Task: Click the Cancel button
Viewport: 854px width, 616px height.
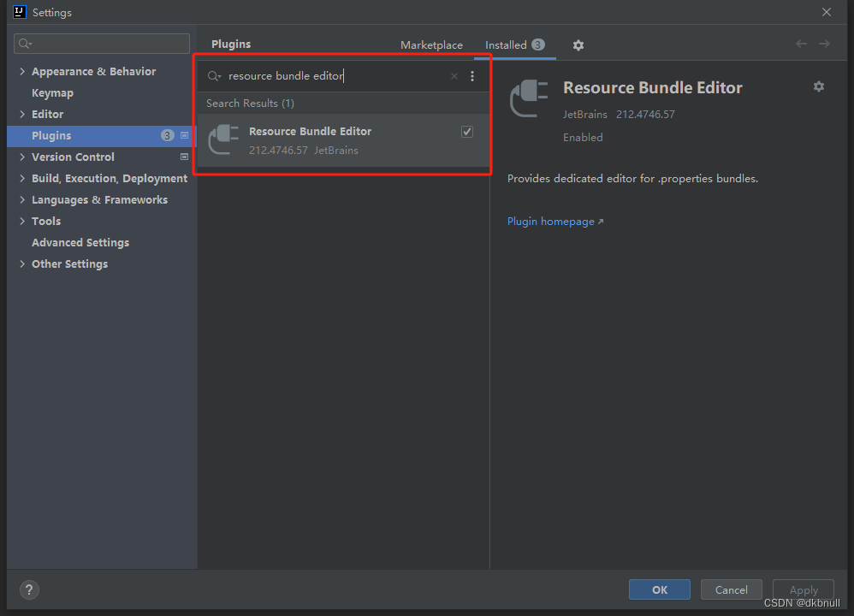Action: (731, 589)
